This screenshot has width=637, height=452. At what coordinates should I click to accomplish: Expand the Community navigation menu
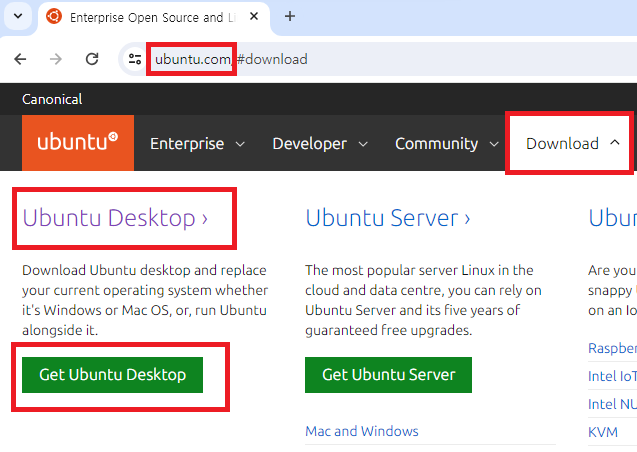coord(447,143)
